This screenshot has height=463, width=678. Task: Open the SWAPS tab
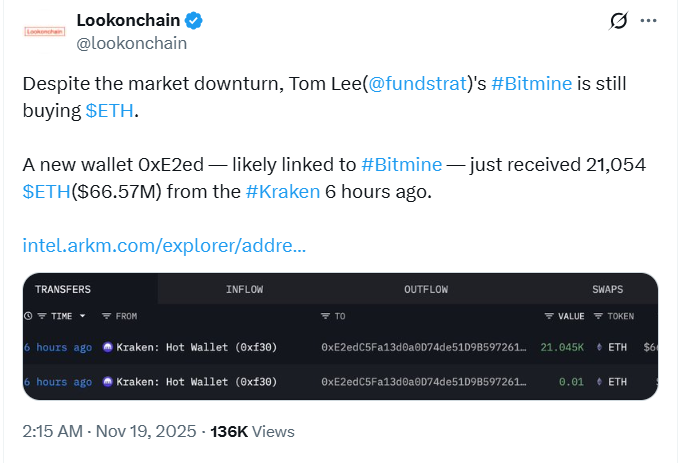click(x=607, y=289)
